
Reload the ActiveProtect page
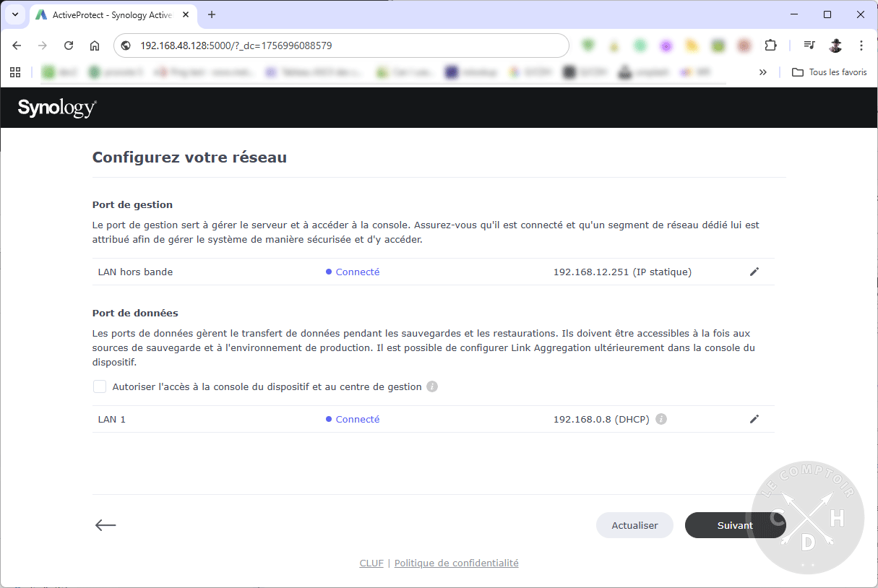68,45
